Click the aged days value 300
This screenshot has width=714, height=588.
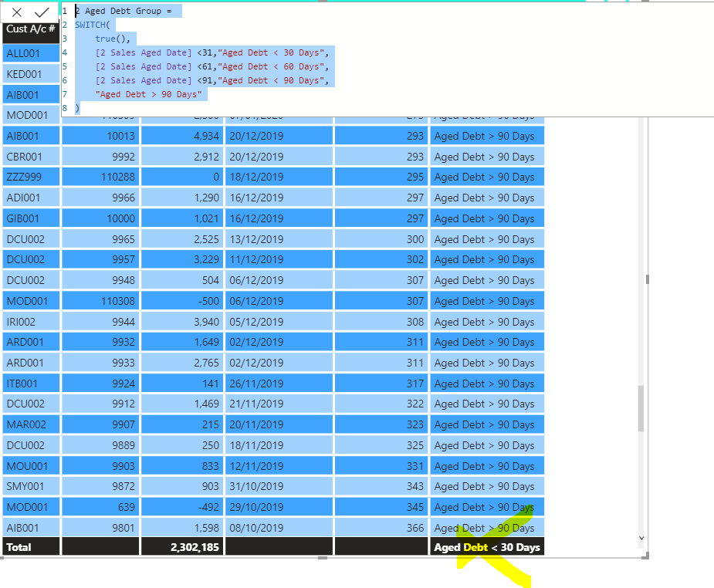pos(381,239)
